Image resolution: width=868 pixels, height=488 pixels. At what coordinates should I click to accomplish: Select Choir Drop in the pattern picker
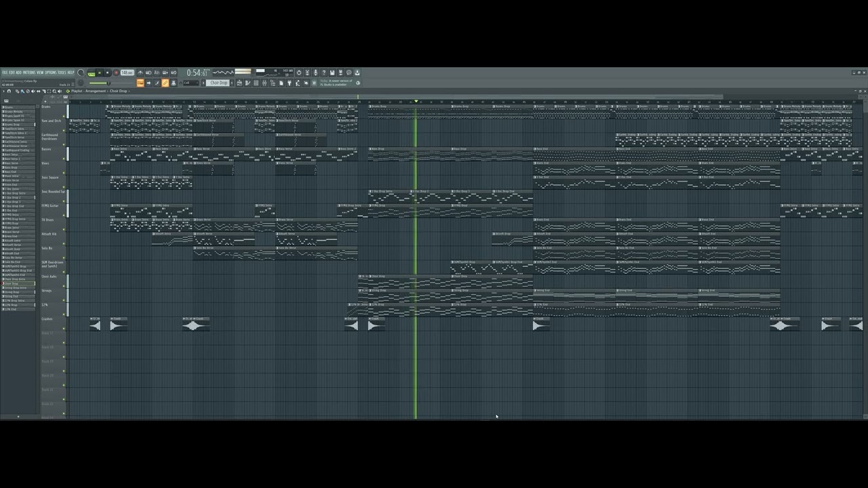pyautogui.click(x=19, y=283)
